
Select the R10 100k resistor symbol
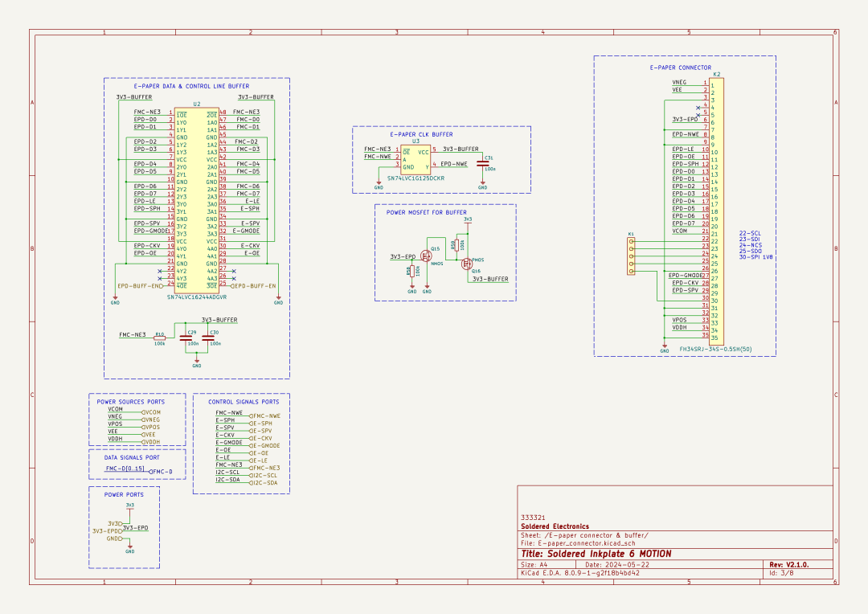tap(159, 338)
